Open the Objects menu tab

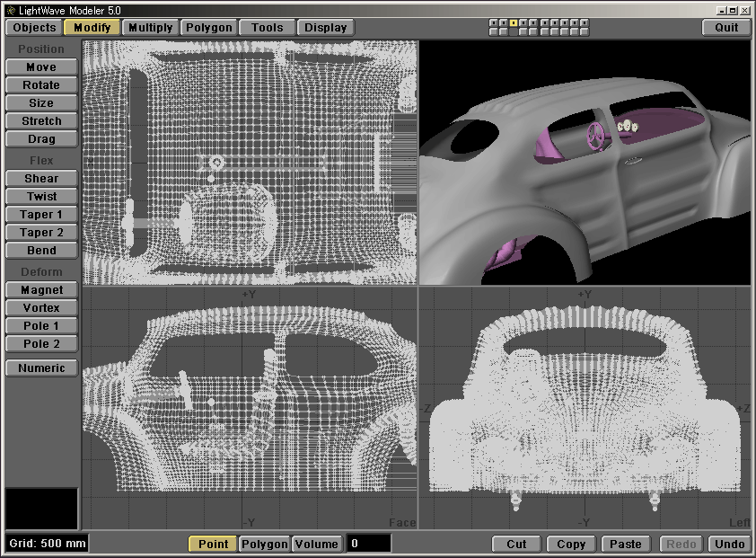pos(34,27)
